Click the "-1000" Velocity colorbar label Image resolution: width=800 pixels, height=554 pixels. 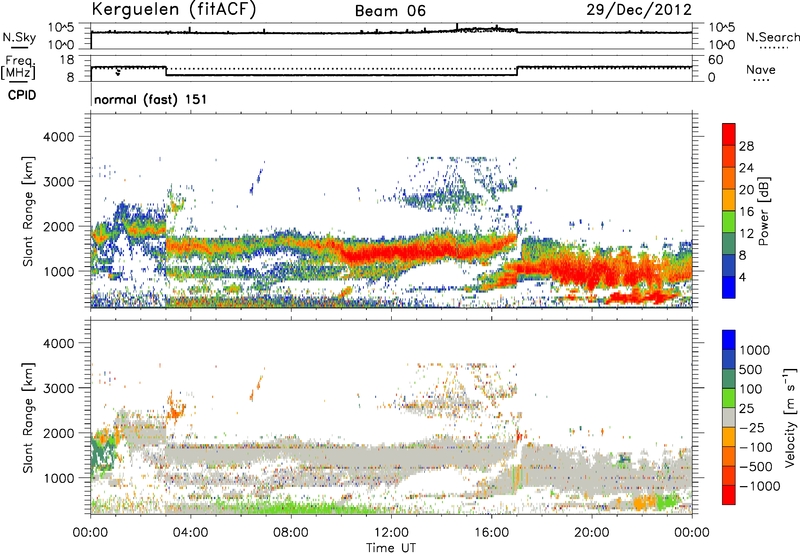point(760,486)
